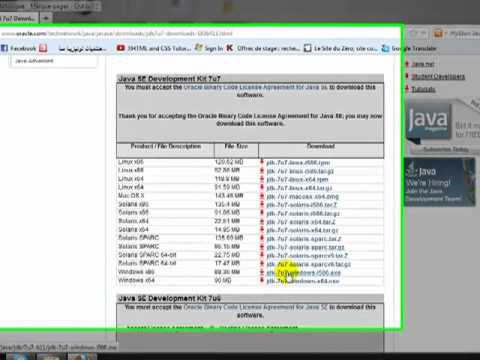The height and width of the screenshot is (360, 480).
Task: Click the red arrow beside the macosx-x64.dmg file
Action: [x=262, y=196]
